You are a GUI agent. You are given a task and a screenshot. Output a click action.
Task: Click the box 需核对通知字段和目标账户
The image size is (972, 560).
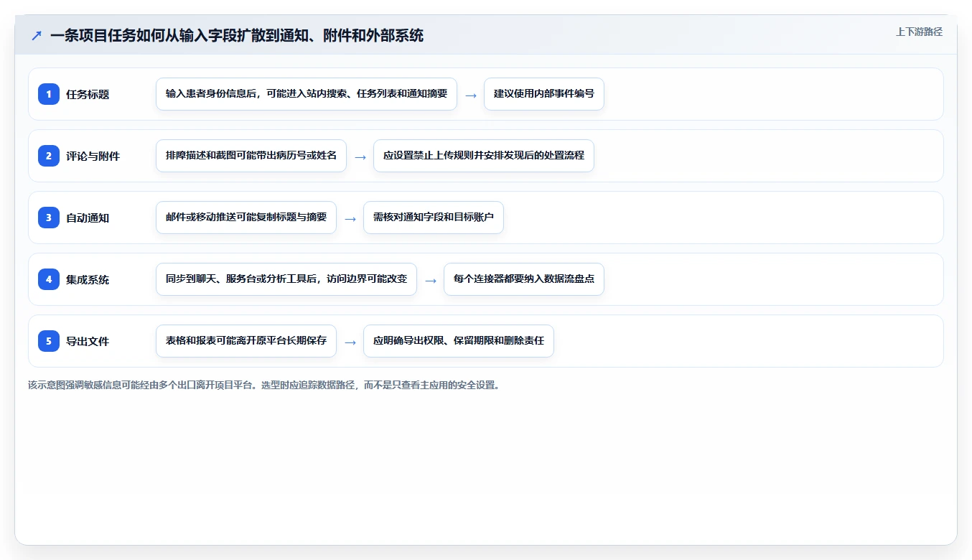(x=434, y=218)
